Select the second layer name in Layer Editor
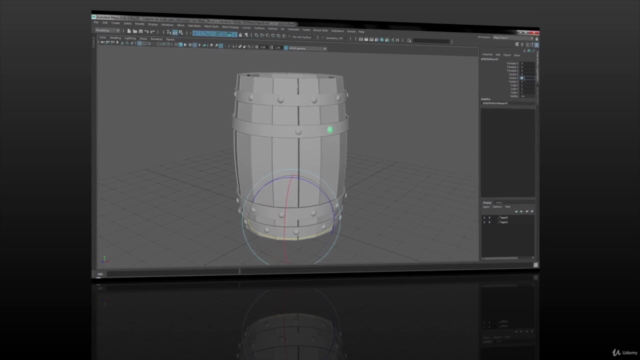 tap(504, 222)
